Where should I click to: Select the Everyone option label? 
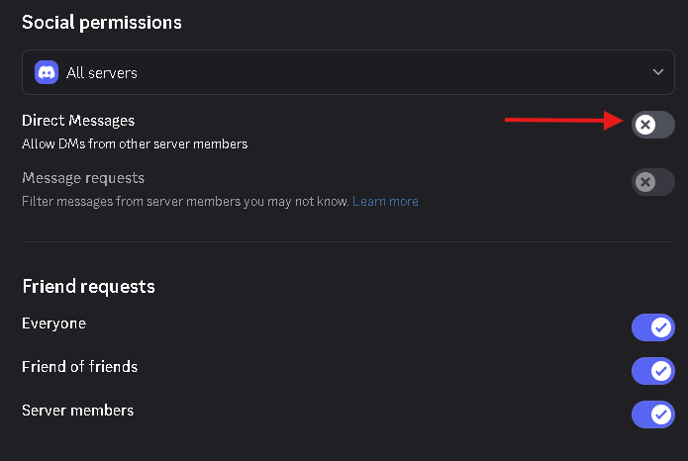coord(54,324)
